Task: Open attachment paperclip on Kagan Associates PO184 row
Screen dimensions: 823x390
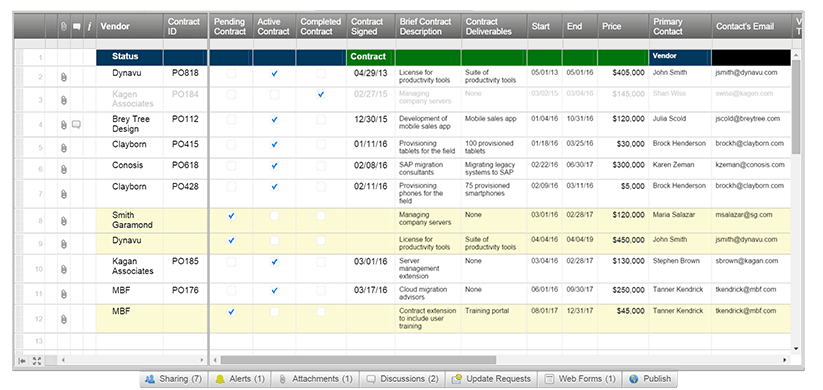Action: (x=64, y=100)
